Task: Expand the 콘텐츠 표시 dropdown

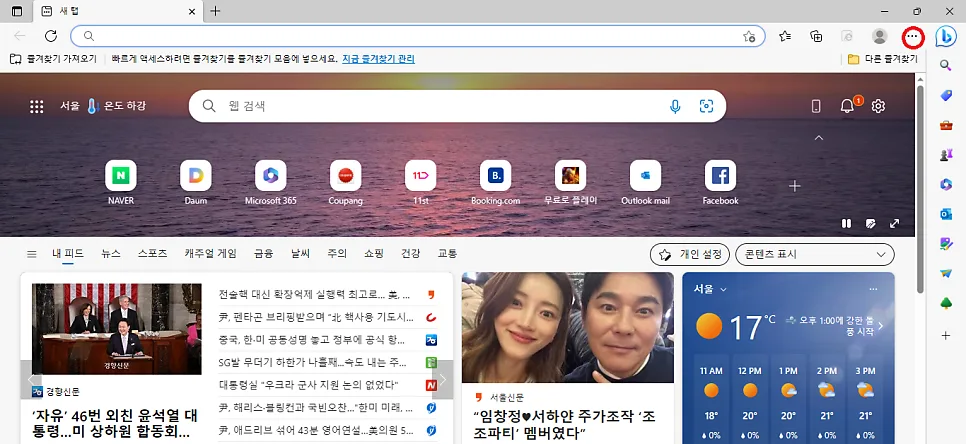Action: (x=814, y=254)
